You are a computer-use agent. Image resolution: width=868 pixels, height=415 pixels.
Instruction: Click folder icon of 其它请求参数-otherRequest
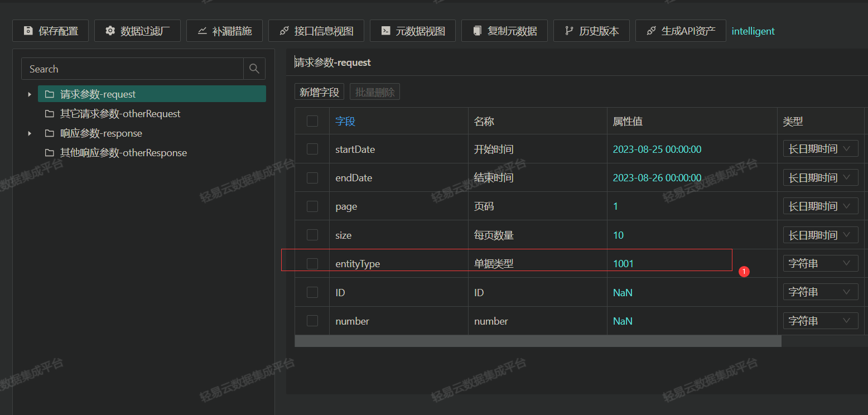[x=49, y=114]
